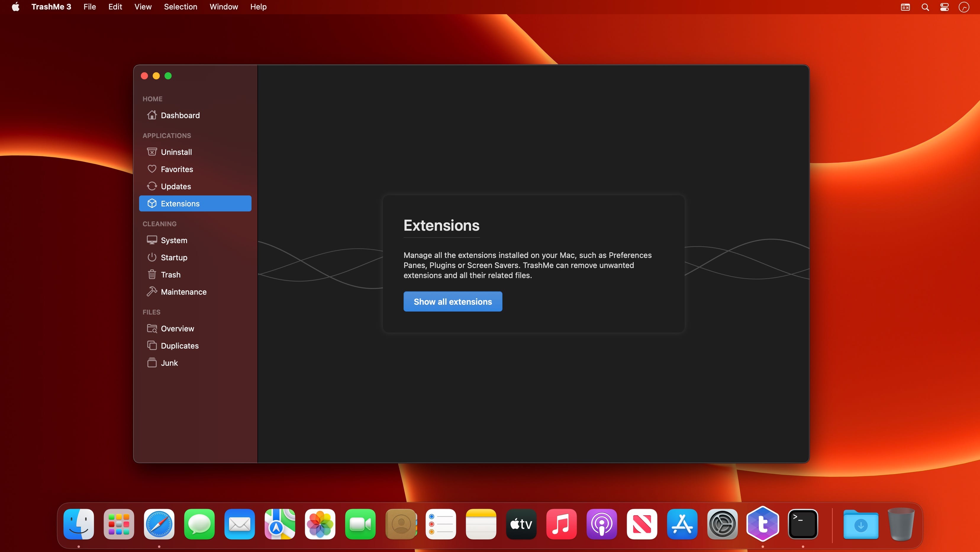Screen dimensions: 980x552
Task: Close the TrashMe window
Action: point(144,76)
